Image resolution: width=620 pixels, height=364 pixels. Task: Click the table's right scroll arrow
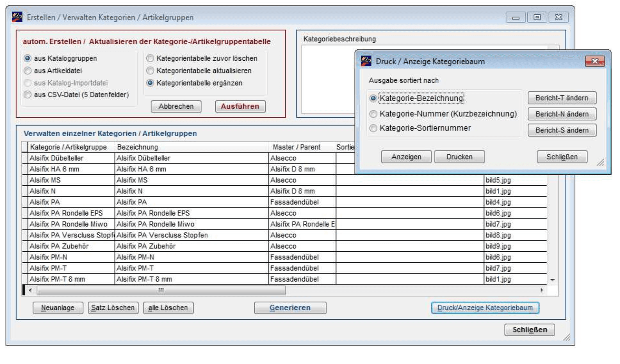coord(542,290)
